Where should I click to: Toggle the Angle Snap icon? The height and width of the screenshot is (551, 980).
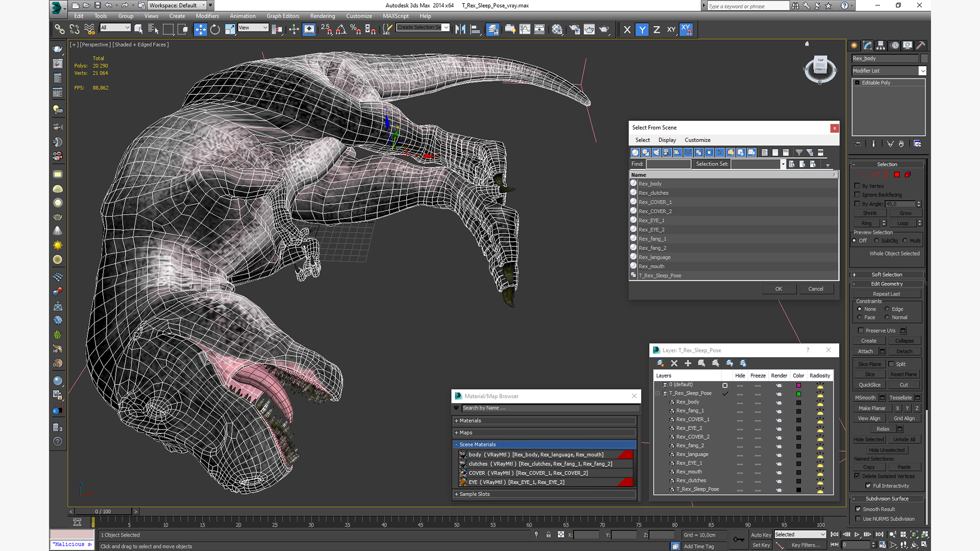341,30
